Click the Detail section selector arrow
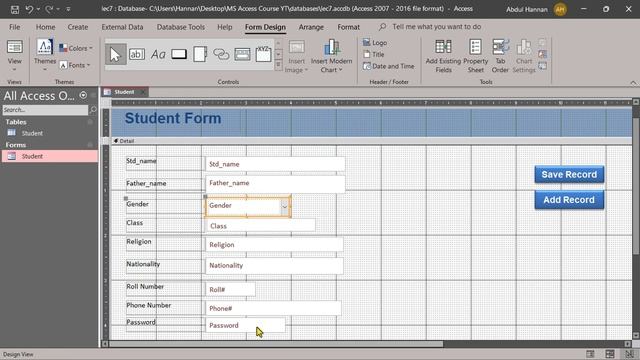 click(x=116, y=141)
